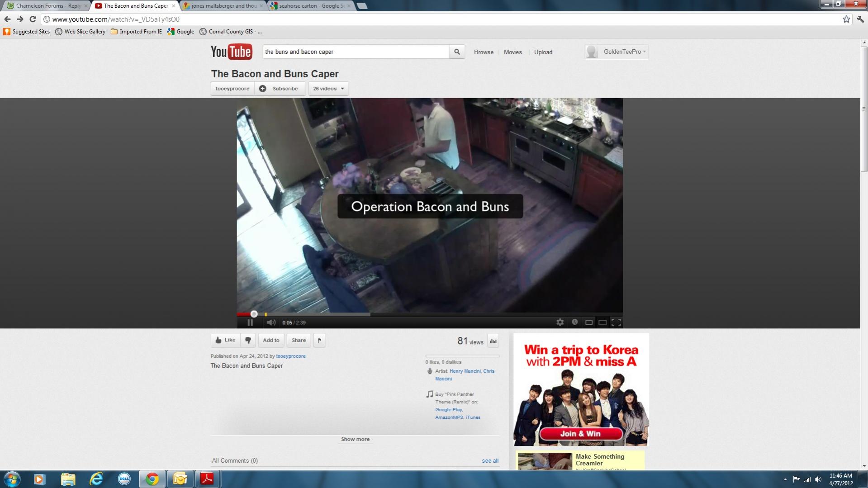868x488 pixels.
Task: Switch player to large size view
Action: coord(602,322)
